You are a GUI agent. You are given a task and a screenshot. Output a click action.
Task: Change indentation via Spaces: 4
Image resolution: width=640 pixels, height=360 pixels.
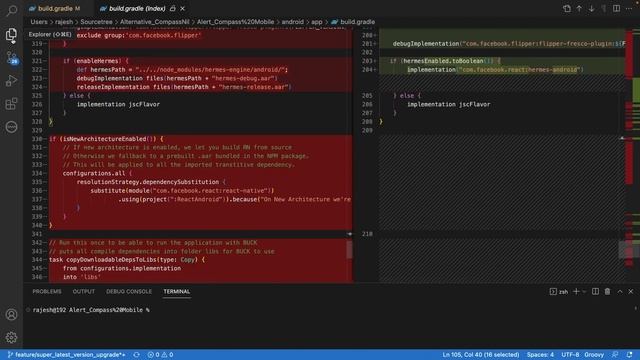pos(540,355)
